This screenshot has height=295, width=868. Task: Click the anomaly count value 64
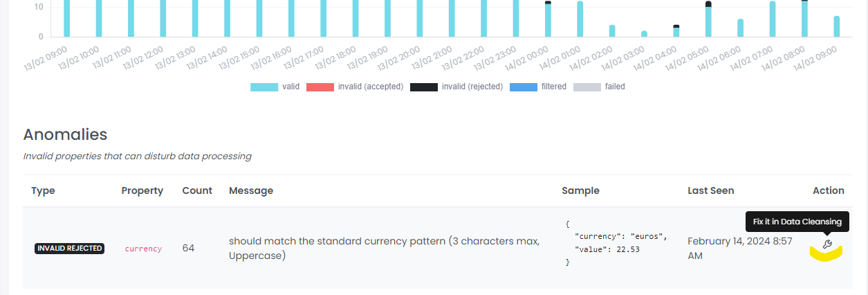(188, 248)
